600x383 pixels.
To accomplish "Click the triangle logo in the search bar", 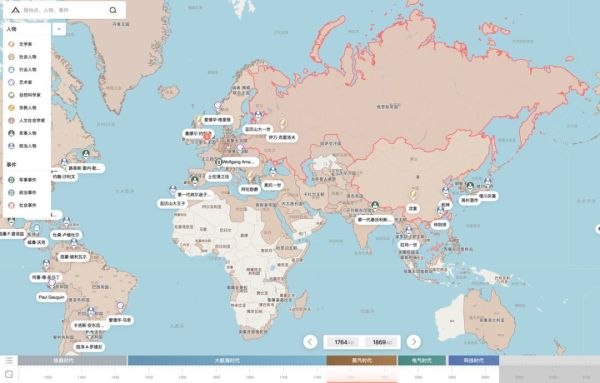I will [x=15, y=10].
